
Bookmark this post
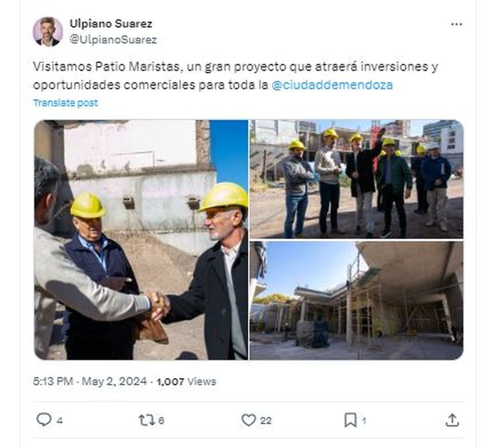[x=350, y=420]
